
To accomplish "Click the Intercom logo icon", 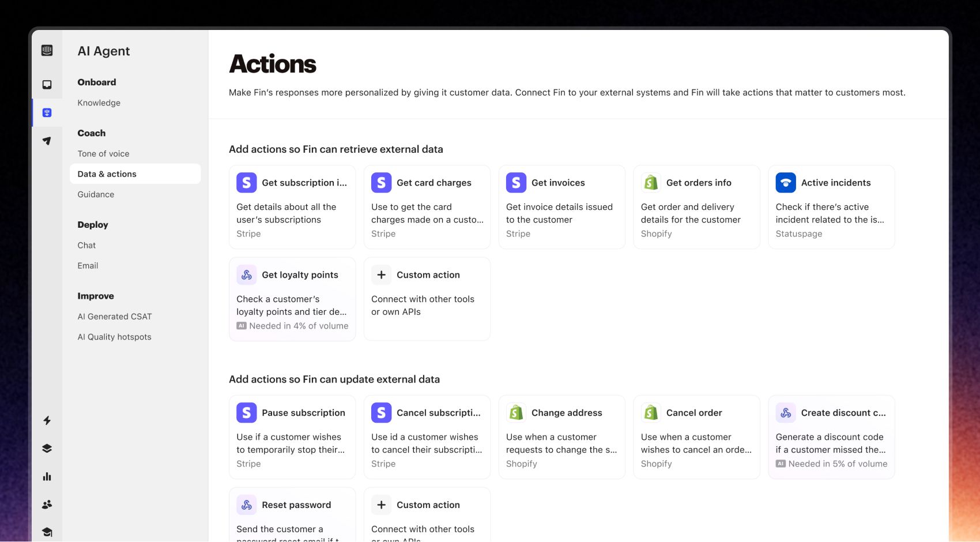I will [47, 51].
